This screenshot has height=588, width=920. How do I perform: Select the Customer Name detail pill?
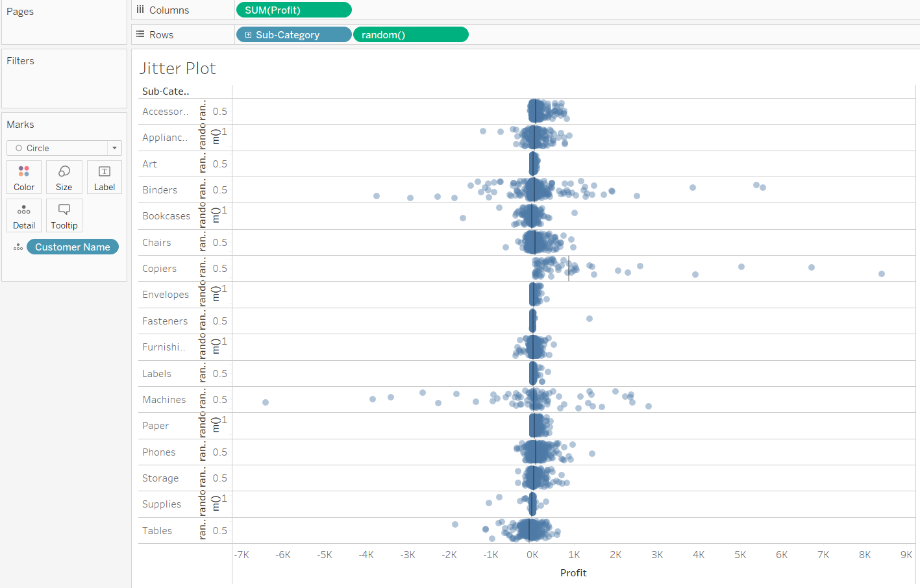pos(73,247)
